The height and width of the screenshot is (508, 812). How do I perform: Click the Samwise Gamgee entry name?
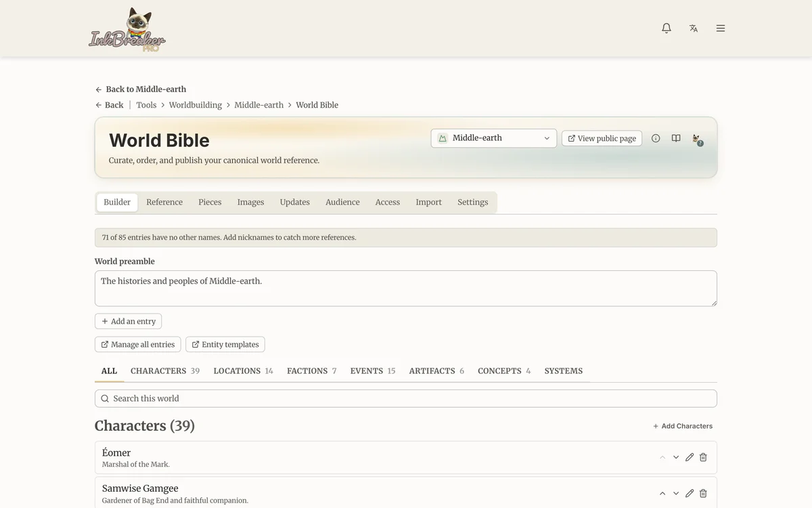140,488
